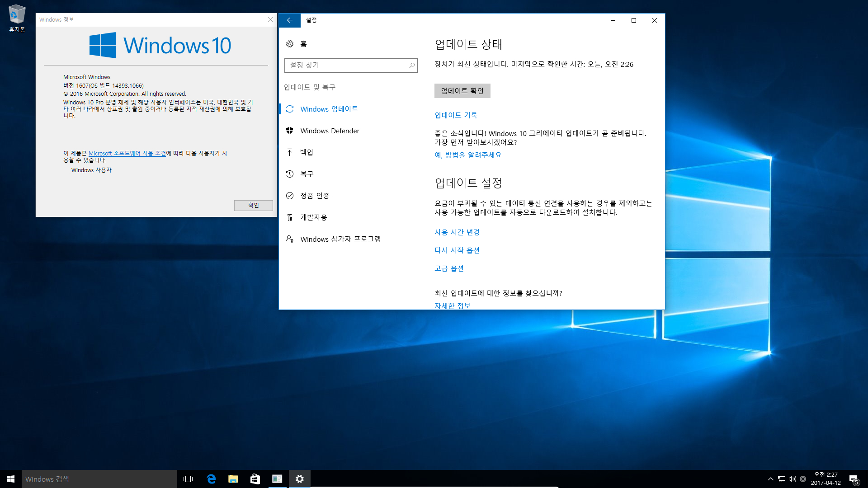This screenshot has height=488, width=868.
Task: Open the Action Center notification icon
Action: (x=854, y=479)
